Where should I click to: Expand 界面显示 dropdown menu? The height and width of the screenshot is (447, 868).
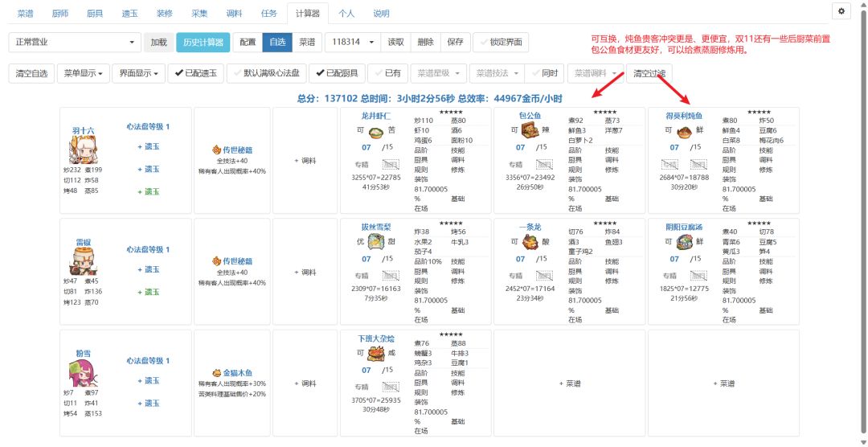138,73
